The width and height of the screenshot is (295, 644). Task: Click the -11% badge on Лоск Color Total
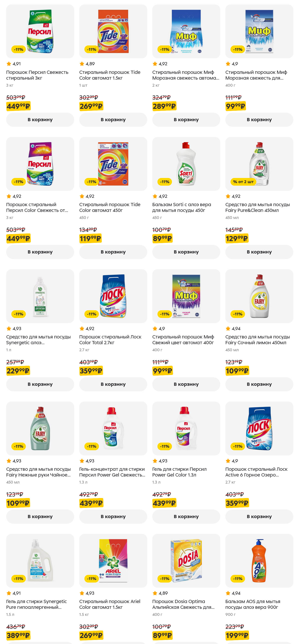[x=91, y=314]
